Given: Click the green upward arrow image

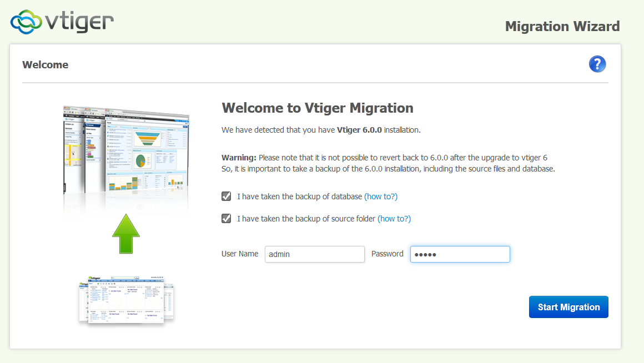Looking at the screenshot, I should (126, 234).
